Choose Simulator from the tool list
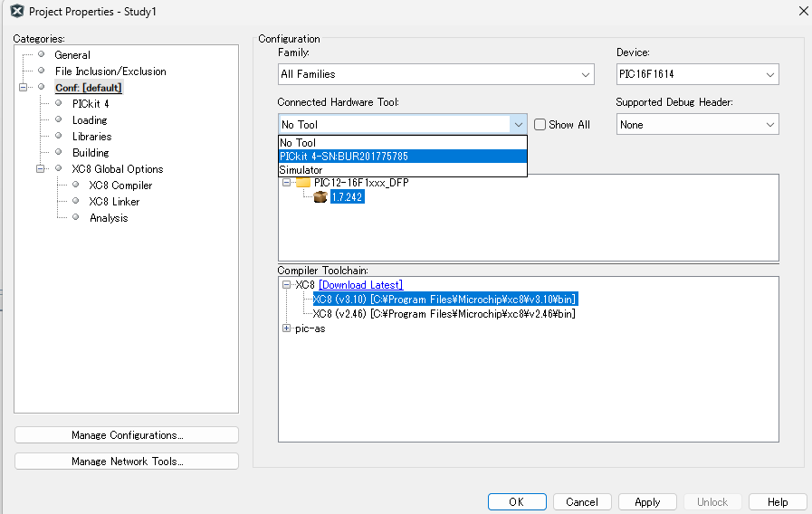Screen dimensions: 812x514 (301, 170)
